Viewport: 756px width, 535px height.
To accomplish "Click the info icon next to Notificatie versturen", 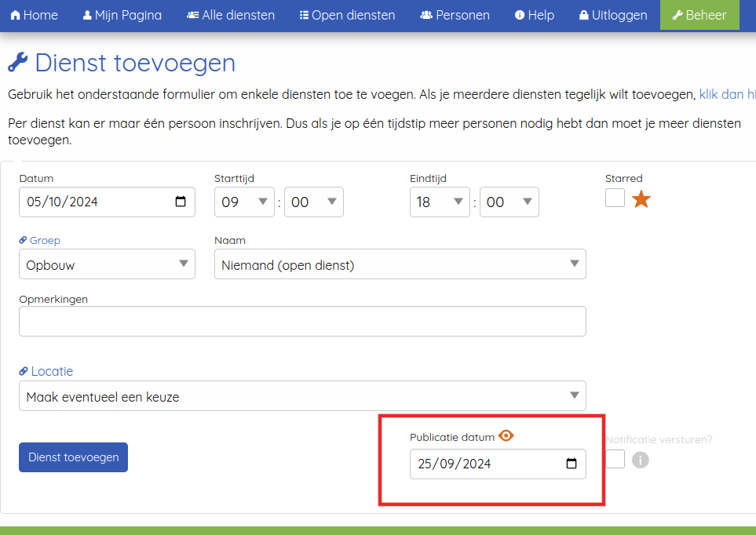I will pyautogui.click(x=641, y=460).
